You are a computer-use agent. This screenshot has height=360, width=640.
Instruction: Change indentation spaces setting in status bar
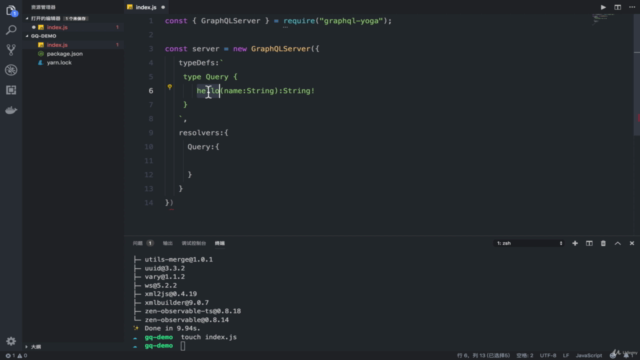point(524,356)
